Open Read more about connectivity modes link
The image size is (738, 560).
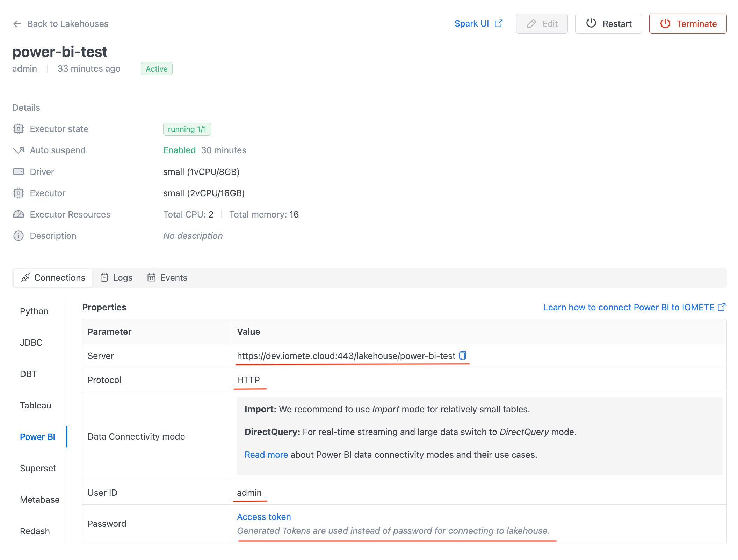(x=266, y=455)
